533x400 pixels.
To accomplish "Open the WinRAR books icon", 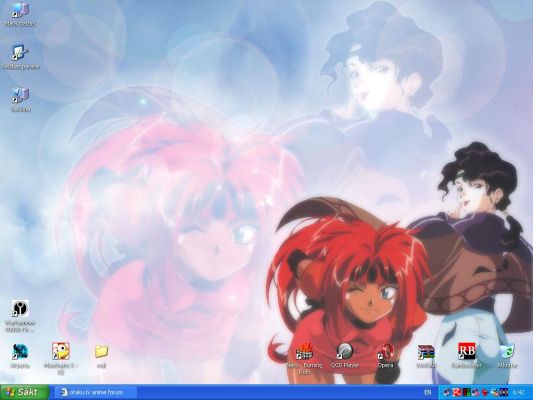I will click(x=426, y=355).
